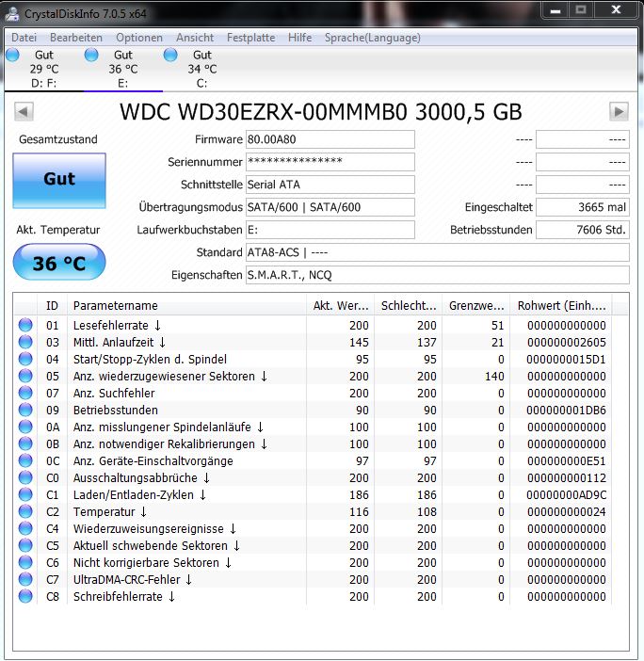Click status orb of notwendiger Rekalibrierungen row
Viewport: 644px width, 661px height.
point(25,443)
